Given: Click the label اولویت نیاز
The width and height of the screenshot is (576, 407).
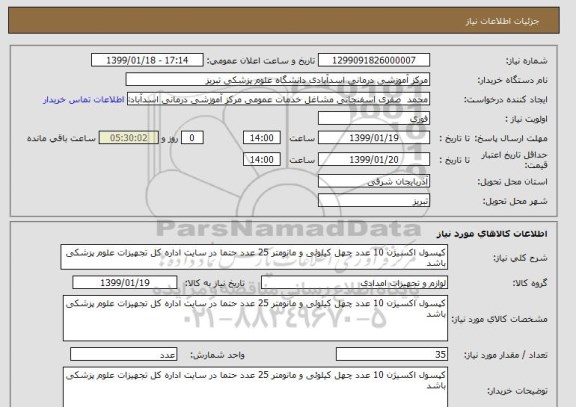Looking at the screenshot, I should pos(526,119).
